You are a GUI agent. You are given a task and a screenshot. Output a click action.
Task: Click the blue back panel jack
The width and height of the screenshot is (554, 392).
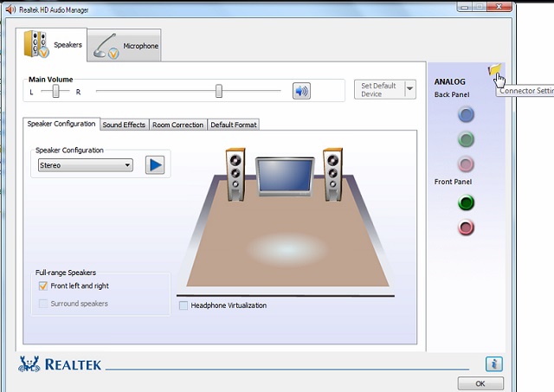[x=466, y=114]
